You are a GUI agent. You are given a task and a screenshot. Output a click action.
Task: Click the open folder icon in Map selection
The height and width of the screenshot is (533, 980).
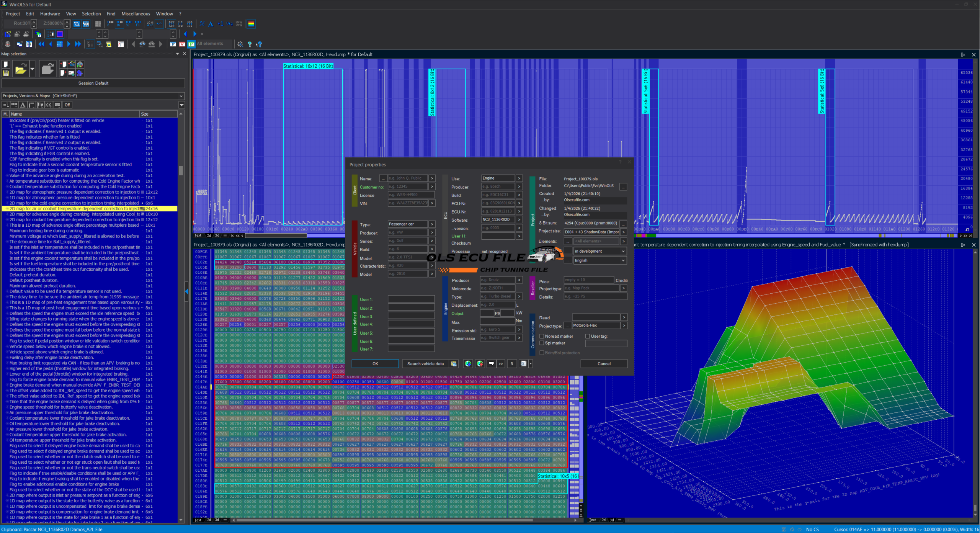point(20,69)
